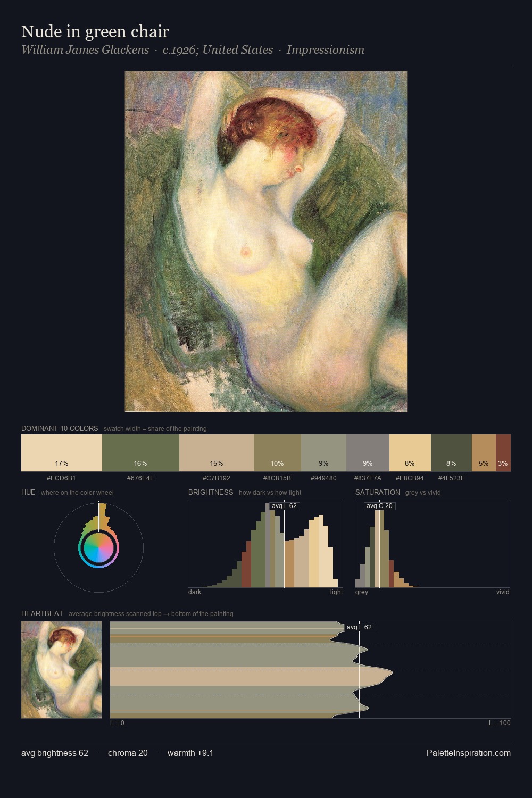
Task: Click the 17% swatch #ECD6B1
Action: (62, 453)
